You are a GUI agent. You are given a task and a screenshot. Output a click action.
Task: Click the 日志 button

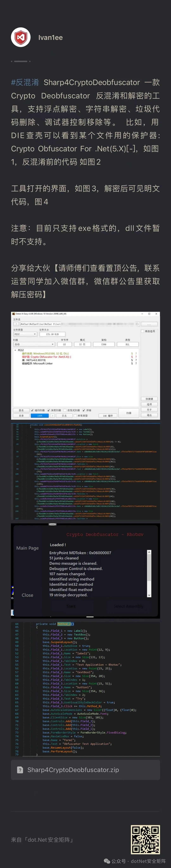[64, 416]
